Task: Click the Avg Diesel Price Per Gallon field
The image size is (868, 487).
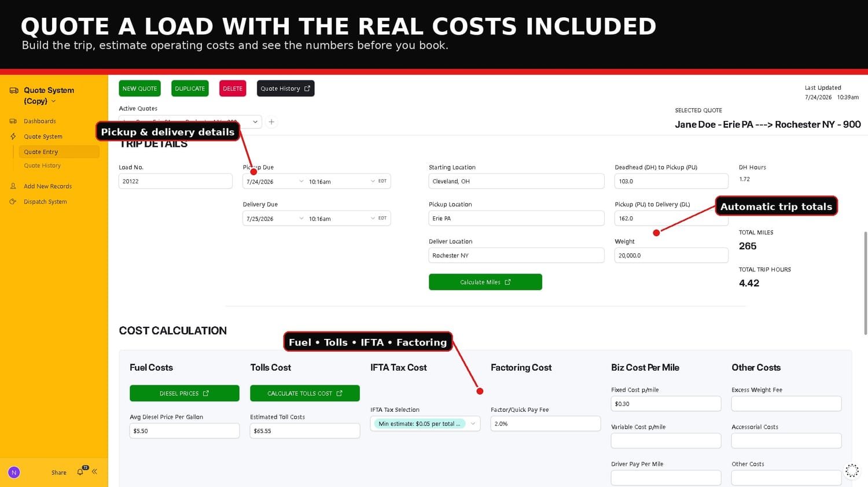Action: (185, 431)
